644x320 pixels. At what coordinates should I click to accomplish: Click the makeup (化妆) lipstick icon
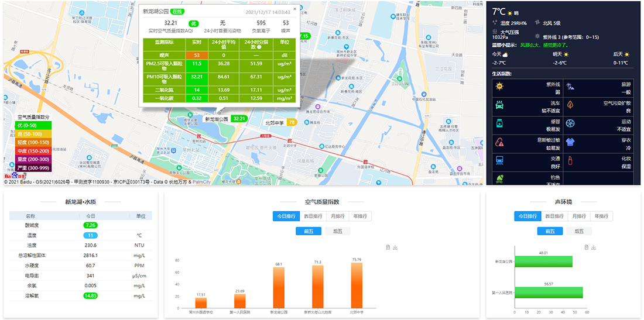coord(570,160)
